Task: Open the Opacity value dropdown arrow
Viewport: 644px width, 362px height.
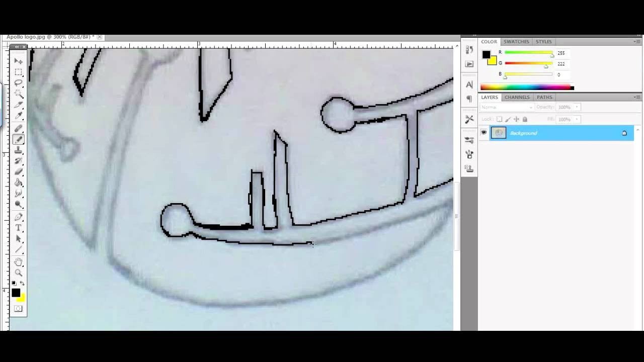Action: tap(577, 107)
